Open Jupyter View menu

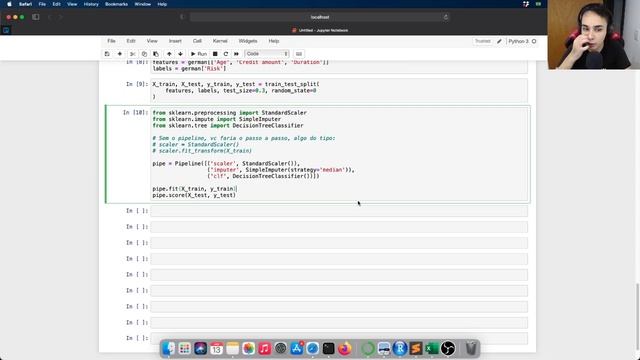pos(152,41)
